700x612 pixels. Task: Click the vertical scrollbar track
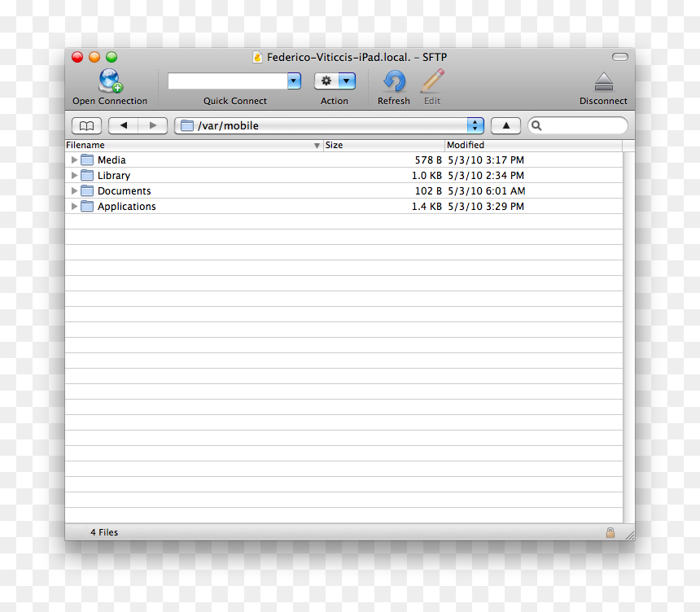pyautogui.click(x=628, y=337)
